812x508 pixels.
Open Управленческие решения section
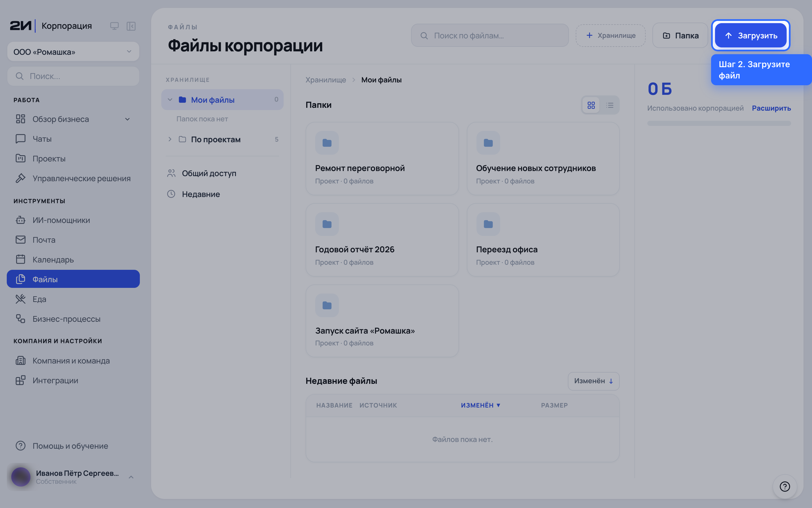click(x=73, y=178)
